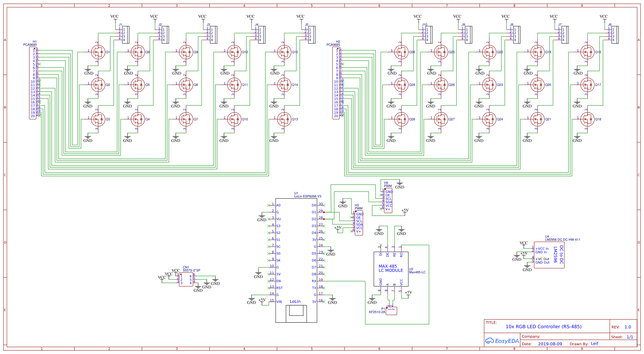This screenshot has width=644, height=354.
Task: Select the MOSFET symbol Q1
Action: 98,52
